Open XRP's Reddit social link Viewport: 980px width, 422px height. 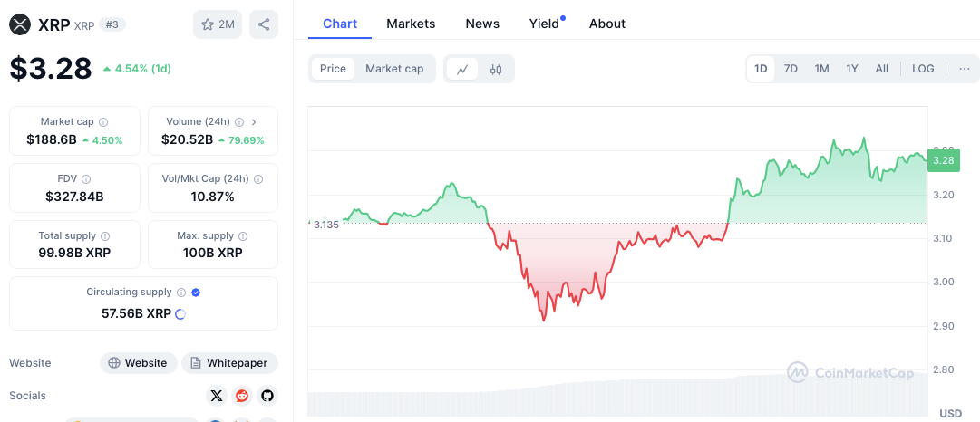[242, 396]
